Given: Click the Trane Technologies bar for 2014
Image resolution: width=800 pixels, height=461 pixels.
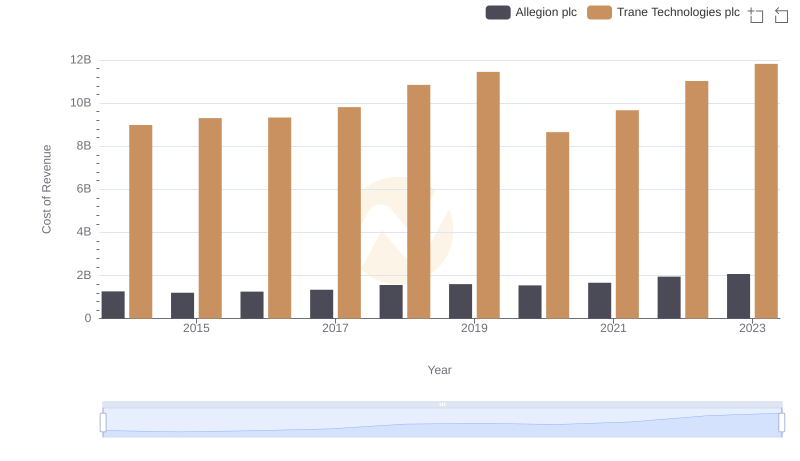Looking at the screenshot, I should point(141,222).
